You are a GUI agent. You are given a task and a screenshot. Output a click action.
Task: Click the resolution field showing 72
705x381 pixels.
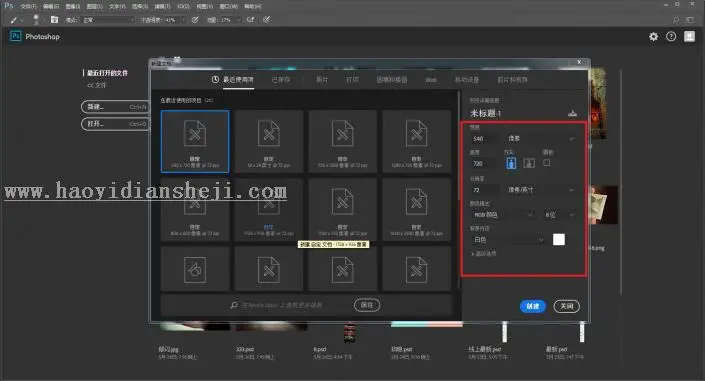[485, 190]
